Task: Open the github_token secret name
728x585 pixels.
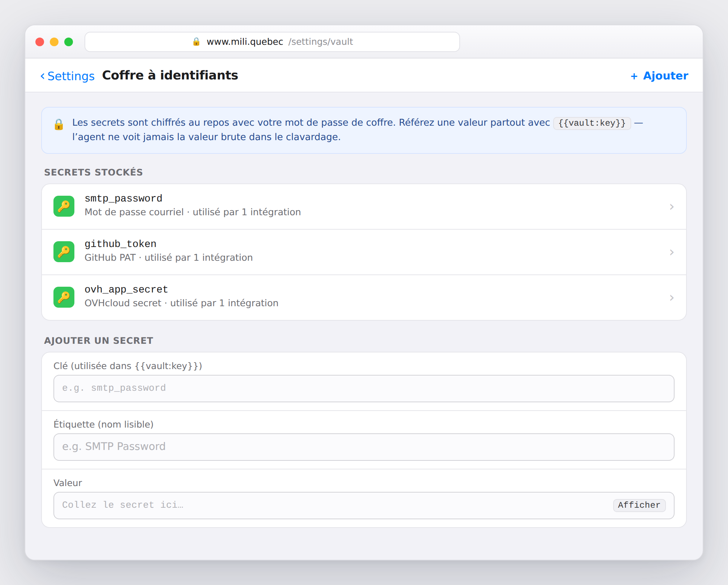Action: coord(121,244)
